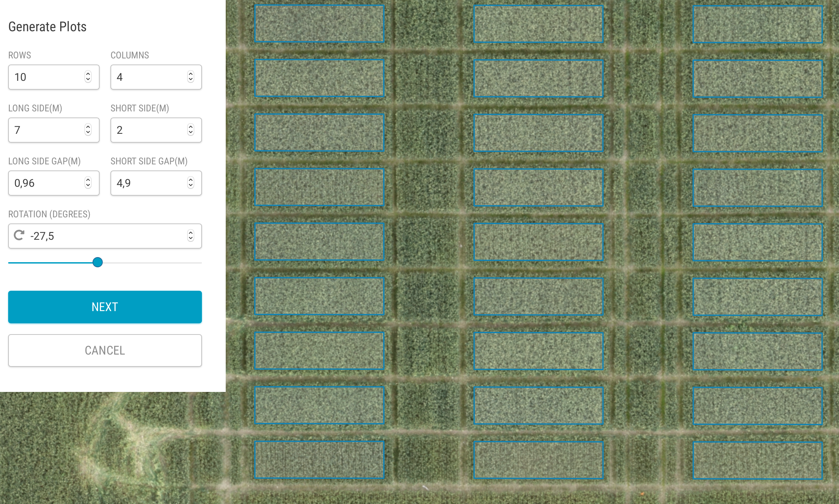Click the ROWS label
This screenshot has height=504, width=839.
[20, 55]
